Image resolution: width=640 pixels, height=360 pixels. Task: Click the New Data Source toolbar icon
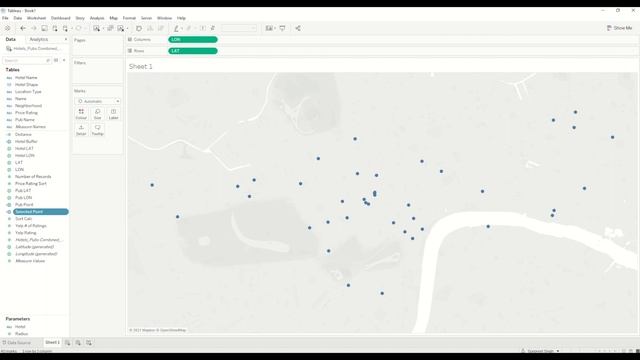(55, 28)
